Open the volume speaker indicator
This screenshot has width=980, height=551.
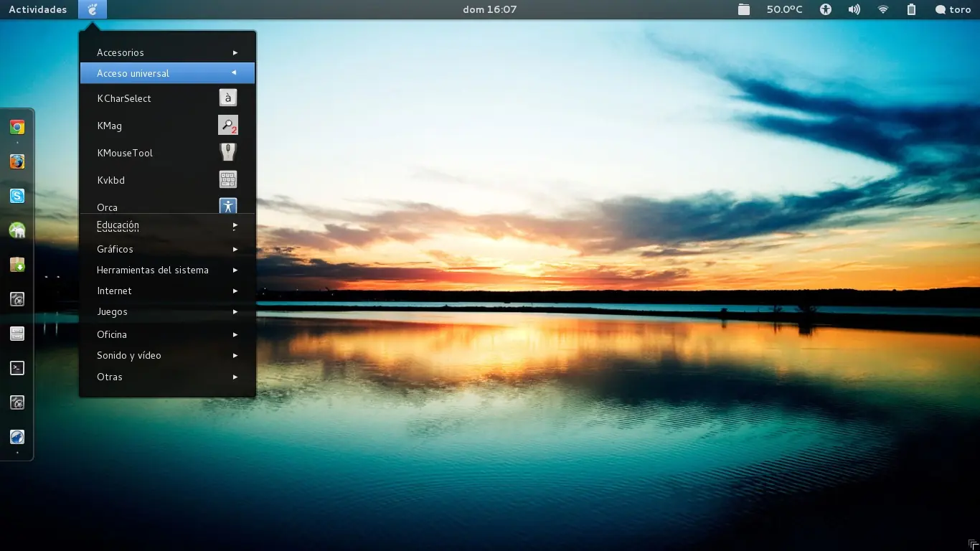tap(854, 9)
